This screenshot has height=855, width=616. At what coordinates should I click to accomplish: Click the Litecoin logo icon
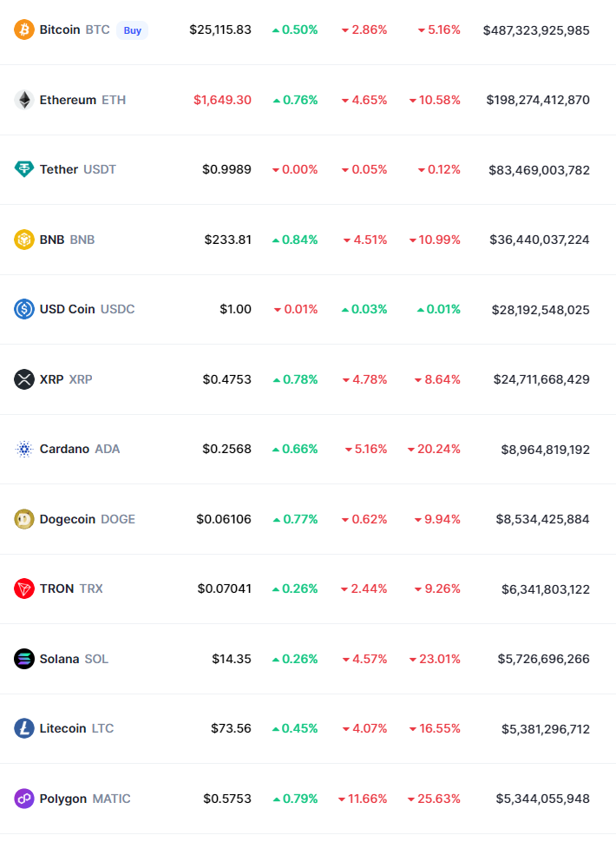click(24, 728)
